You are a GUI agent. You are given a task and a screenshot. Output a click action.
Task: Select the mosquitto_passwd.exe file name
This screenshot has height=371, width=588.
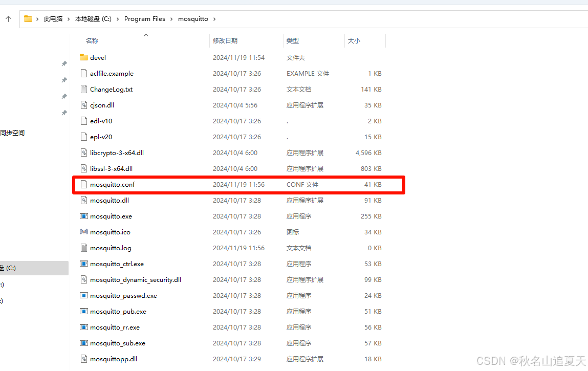(x=124, y=296)
